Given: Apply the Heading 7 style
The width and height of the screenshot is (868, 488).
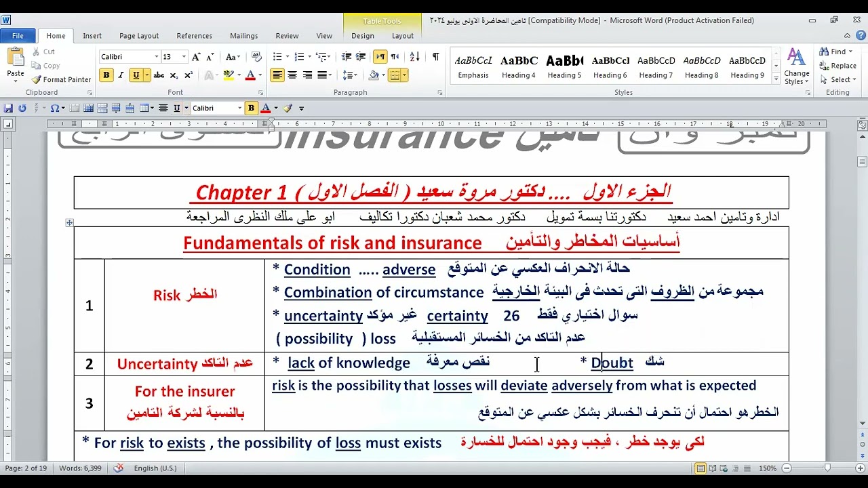Looking at the screenshot, I should (x=656, y=66).
